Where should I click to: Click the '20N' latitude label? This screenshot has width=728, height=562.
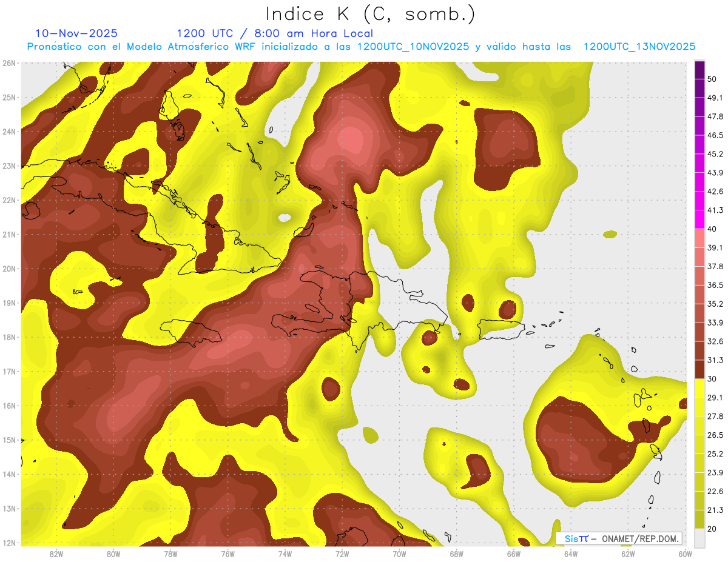pyautogui.click(x=9, y=269)
